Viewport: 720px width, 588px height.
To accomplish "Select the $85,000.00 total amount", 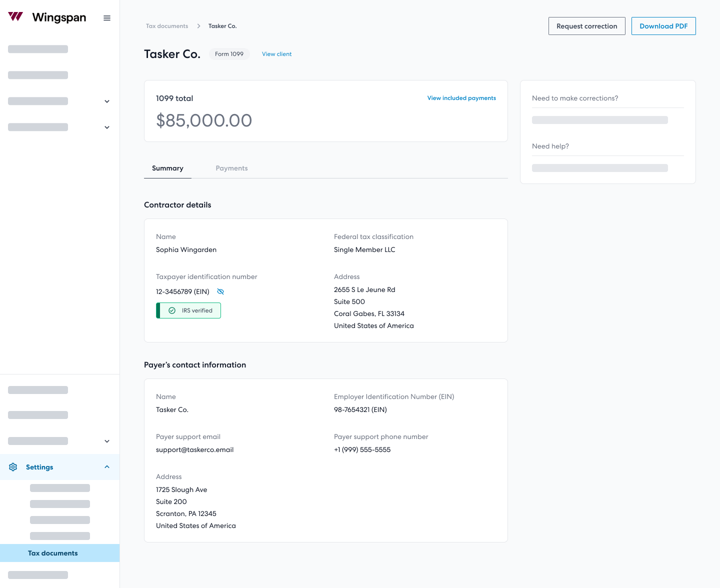I will [204, 120].
